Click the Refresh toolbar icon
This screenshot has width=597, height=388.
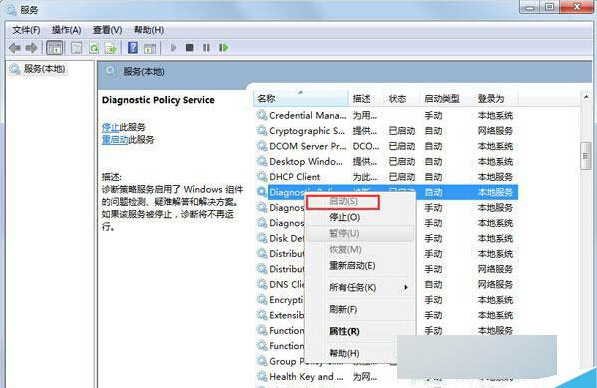pos(94,48)
